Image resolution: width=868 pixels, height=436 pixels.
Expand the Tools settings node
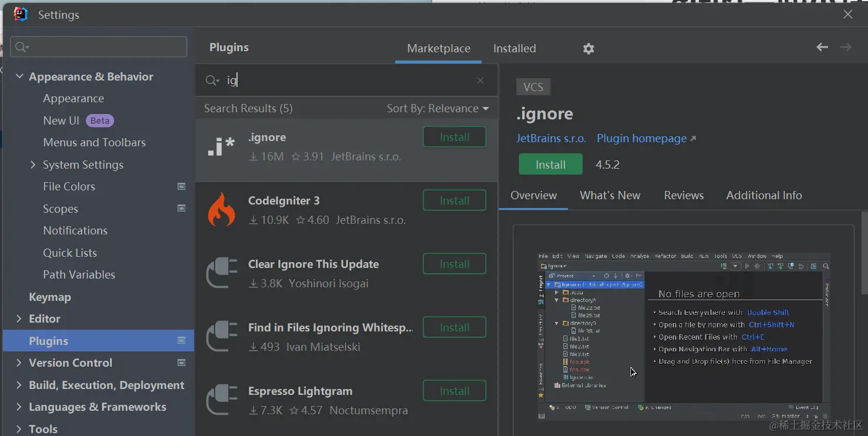click(19, 429)
